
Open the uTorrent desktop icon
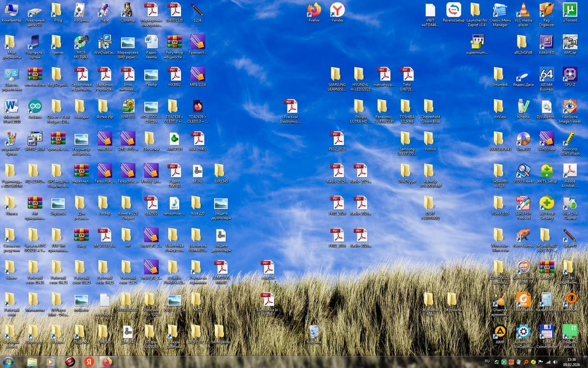pyautogui.click(x=569, y=10)
